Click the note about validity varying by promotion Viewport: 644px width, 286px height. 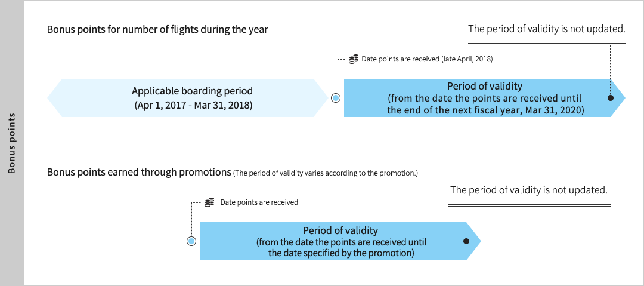click(326, 173)
